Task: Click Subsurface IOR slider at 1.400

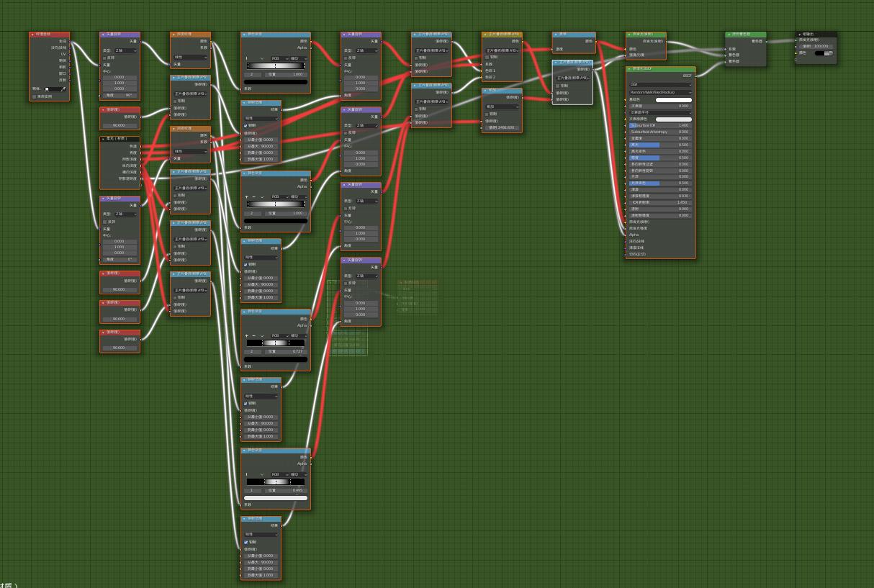Action: 660,125
